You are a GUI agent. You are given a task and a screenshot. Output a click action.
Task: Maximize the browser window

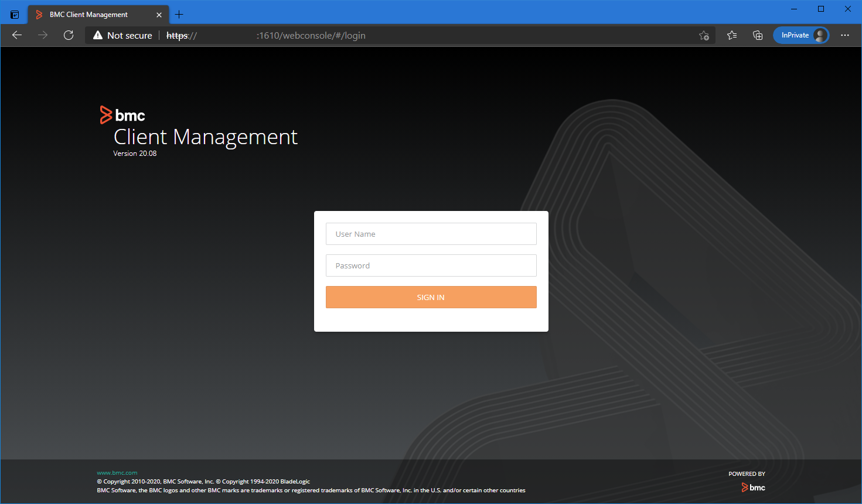click(821, 9)
